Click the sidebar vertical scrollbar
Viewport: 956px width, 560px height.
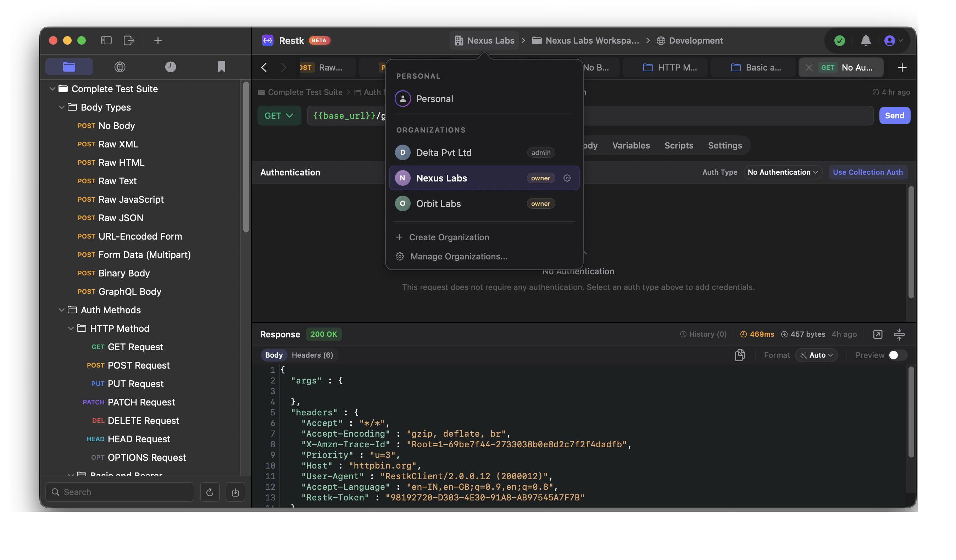(246, 157)
